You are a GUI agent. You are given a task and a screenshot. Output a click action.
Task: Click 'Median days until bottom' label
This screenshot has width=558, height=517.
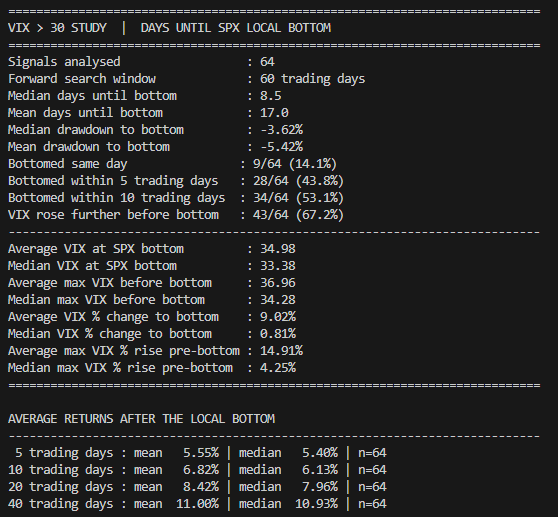(x=92, y=96)
